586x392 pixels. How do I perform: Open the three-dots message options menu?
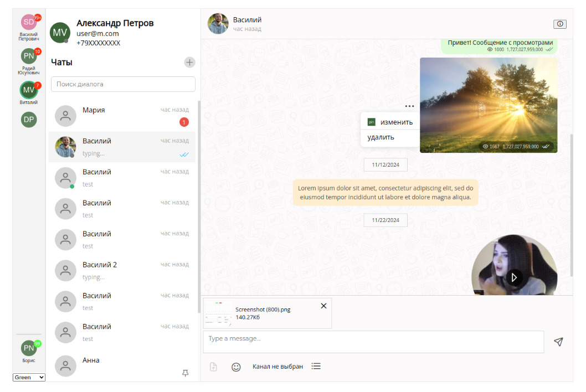(x=410, y=106)
